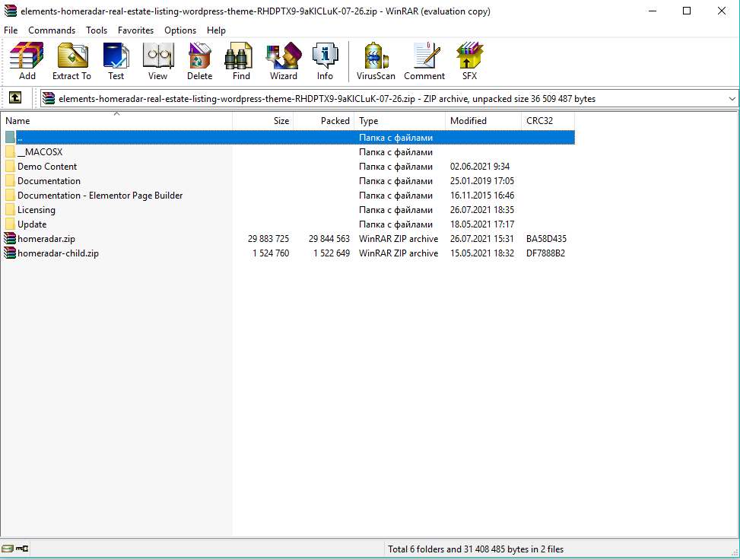Launch the Wizard tool

pos(284,61)
